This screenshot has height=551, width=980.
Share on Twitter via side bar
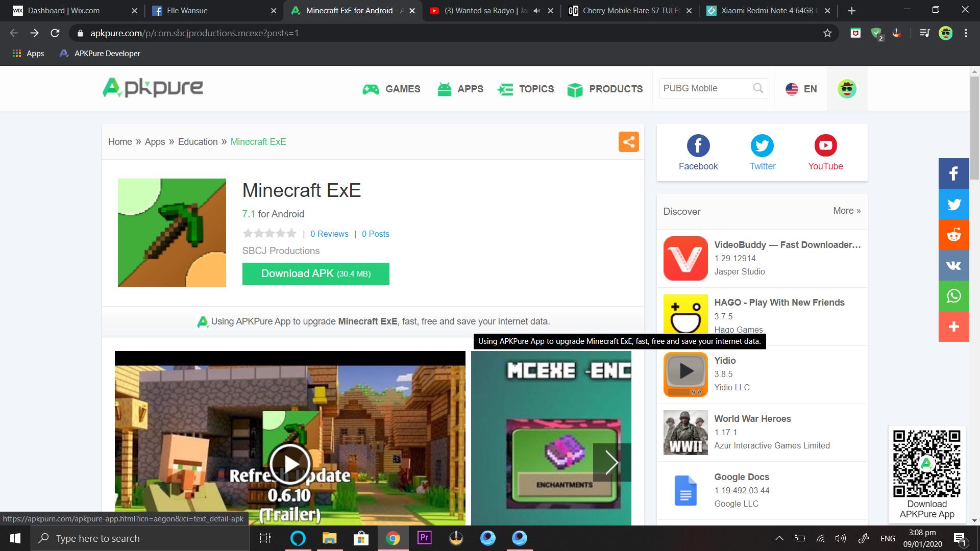click(x=953, y=204)
